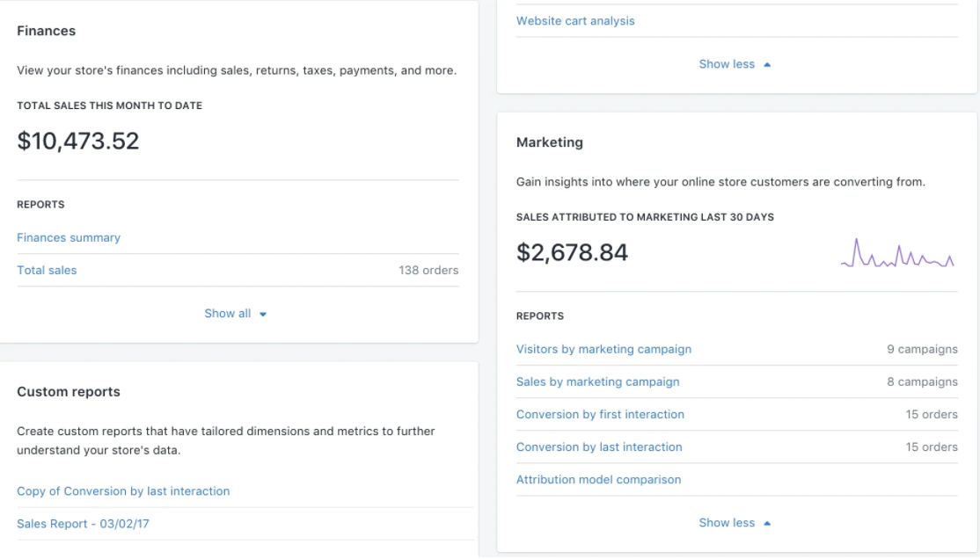Click the Show all down arrow icon

[x=263, y=314]
